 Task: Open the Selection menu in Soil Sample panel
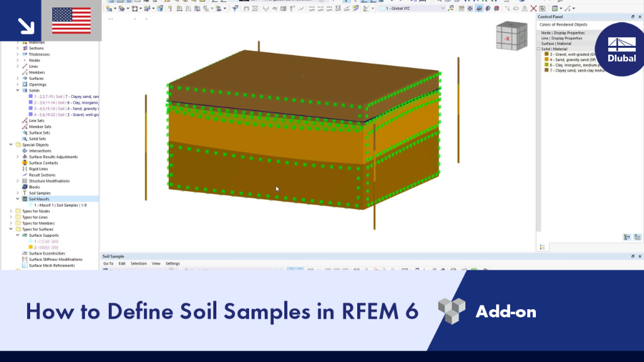138,263
